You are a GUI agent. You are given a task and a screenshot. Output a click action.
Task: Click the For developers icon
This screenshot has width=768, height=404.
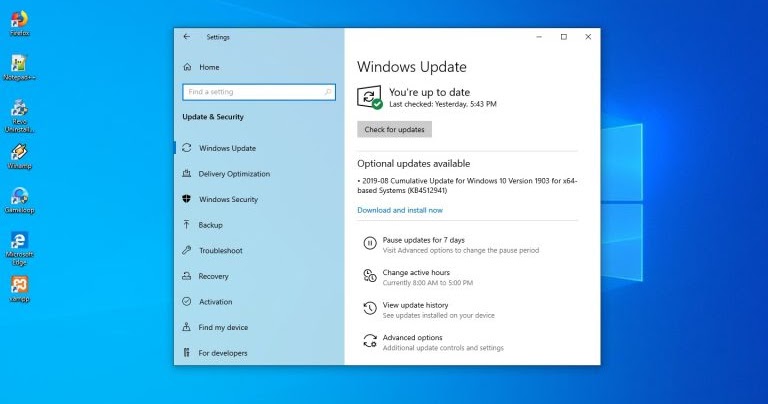point(187,353)
